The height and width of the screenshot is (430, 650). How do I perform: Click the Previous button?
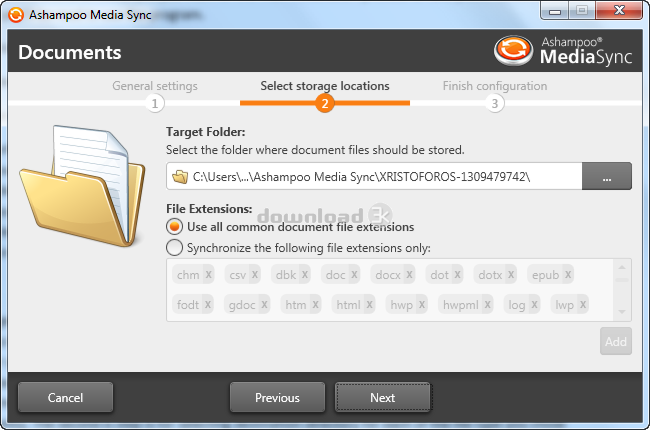(277, 397)
